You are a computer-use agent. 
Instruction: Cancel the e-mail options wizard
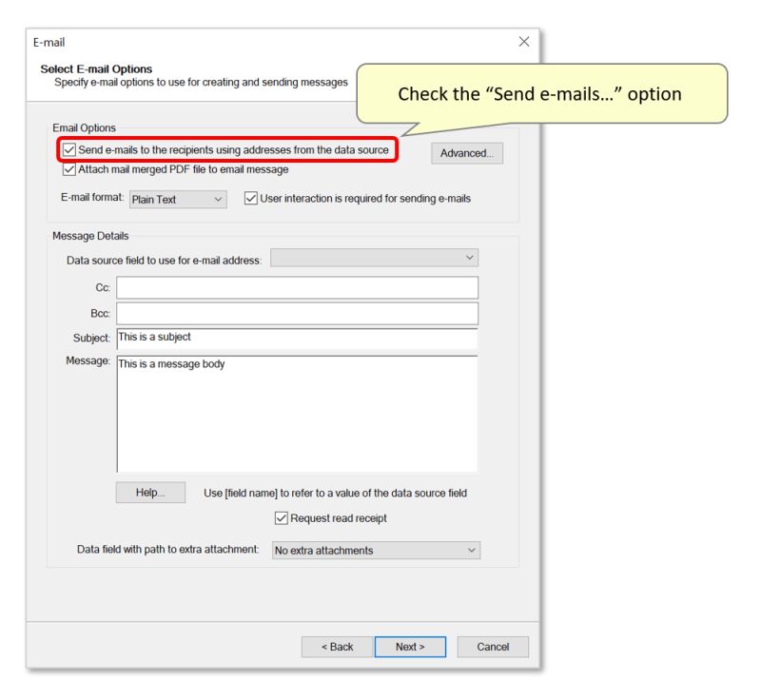[493, 646]
